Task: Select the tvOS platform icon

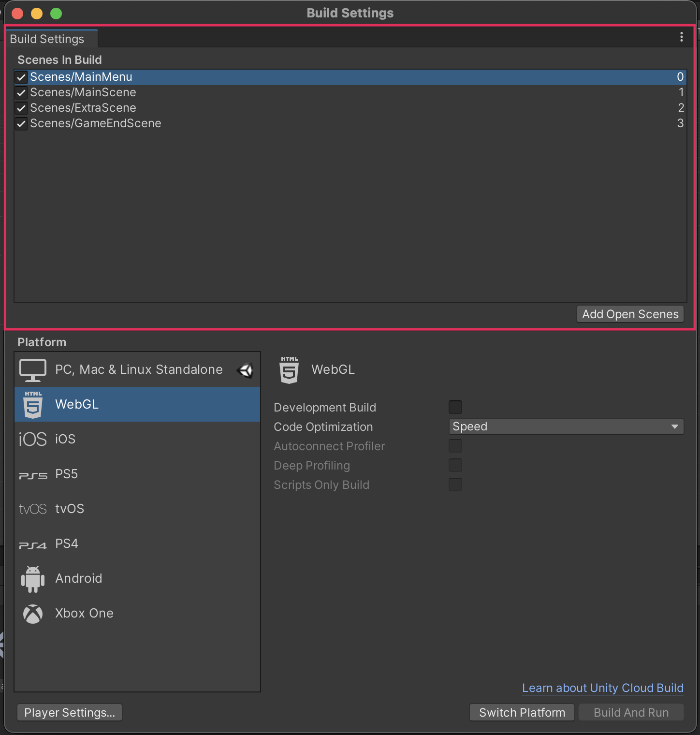Action: (x=33, y=509)
